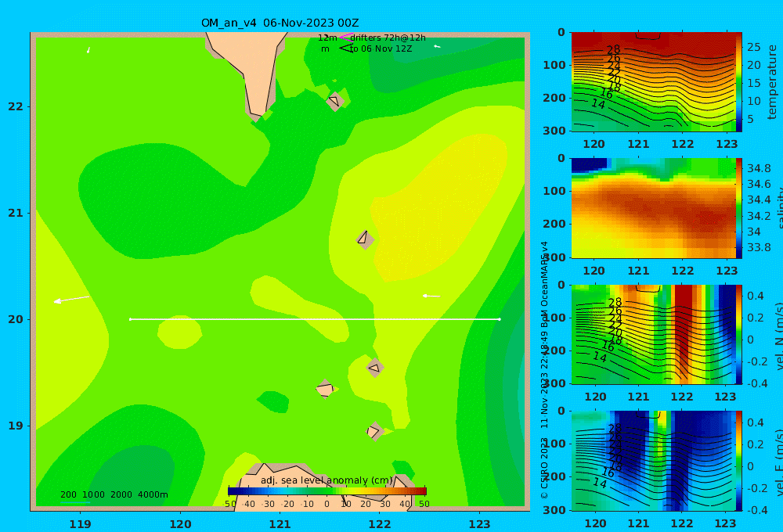Click the vel. E colorbar
This screenshot has width=783, height=532.
tap(739, 461)
